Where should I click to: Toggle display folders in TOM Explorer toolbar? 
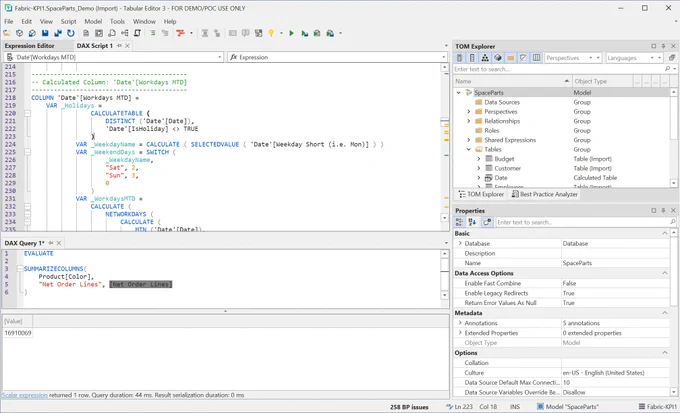[x=511, y=58]
